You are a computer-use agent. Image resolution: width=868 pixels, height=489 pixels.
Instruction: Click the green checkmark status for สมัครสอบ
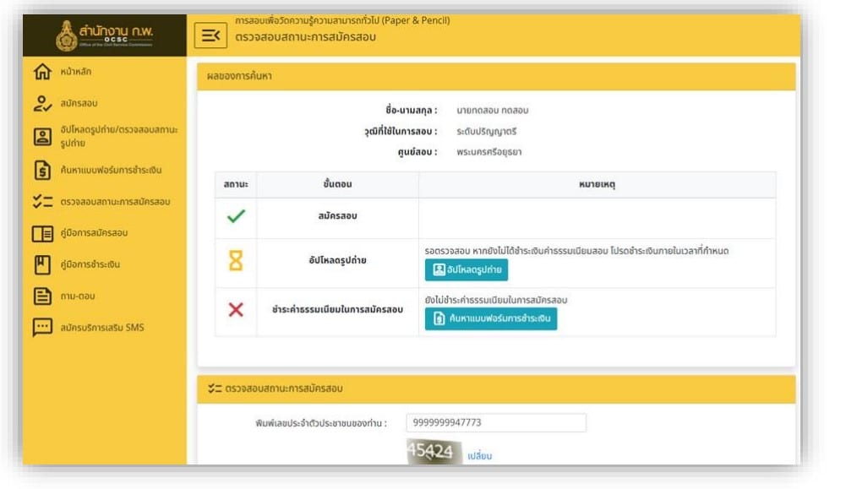coord(236,217)
